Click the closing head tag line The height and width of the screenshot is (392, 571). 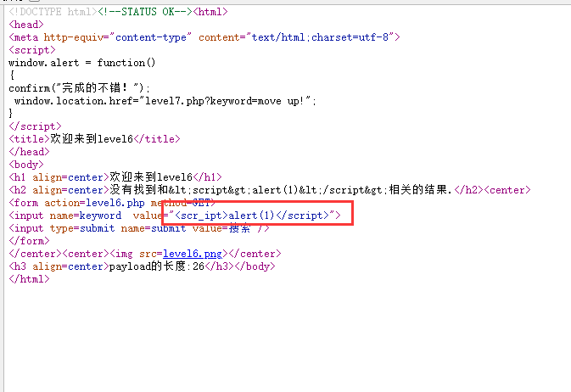point(29,152)
